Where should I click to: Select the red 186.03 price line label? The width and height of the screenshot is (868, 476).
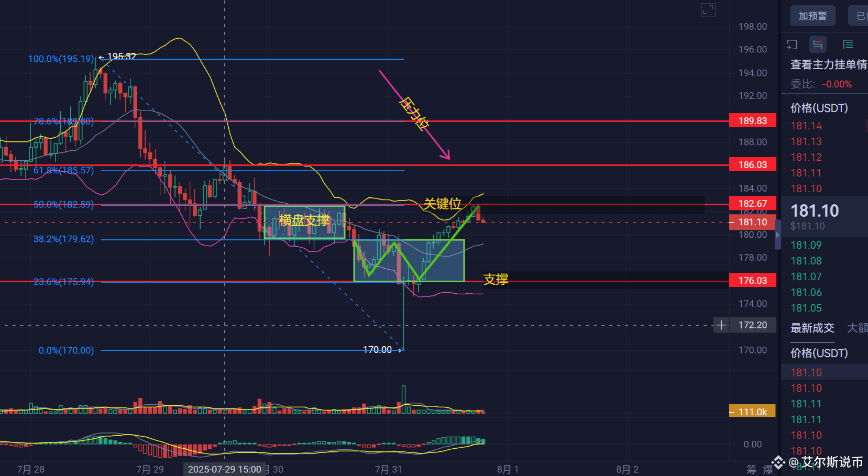tap(753, 165)
